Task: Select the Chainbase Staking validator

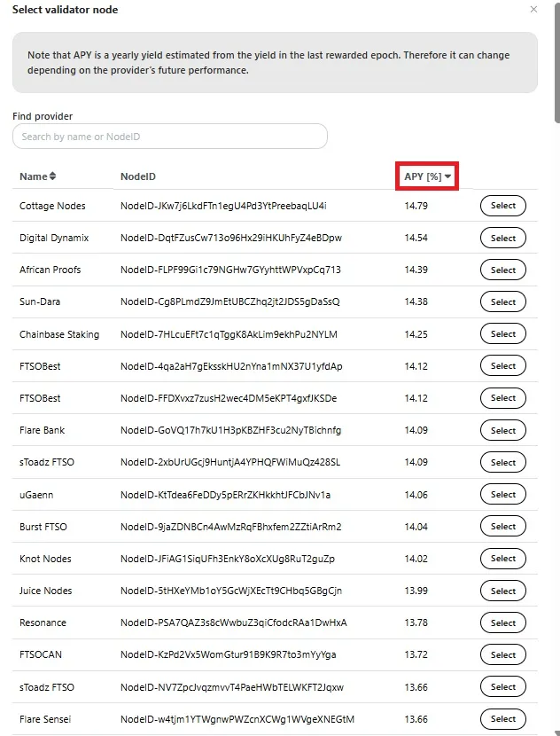Action: 502,333
